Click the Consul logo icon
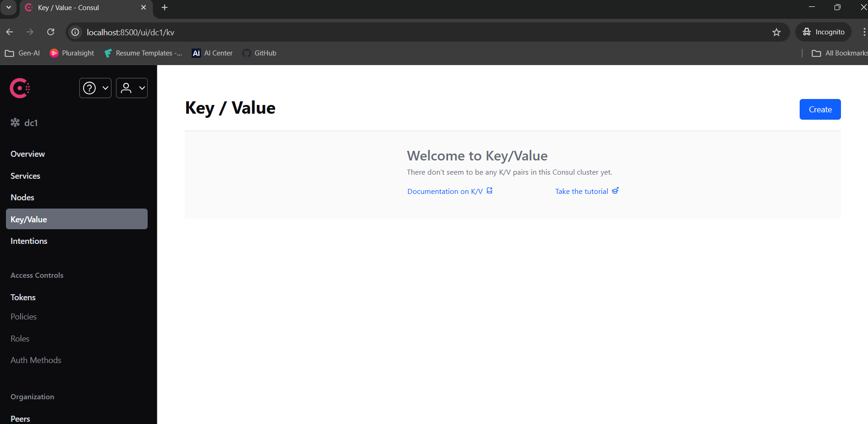This screenshot has height=424, width=868. [20, 88]
